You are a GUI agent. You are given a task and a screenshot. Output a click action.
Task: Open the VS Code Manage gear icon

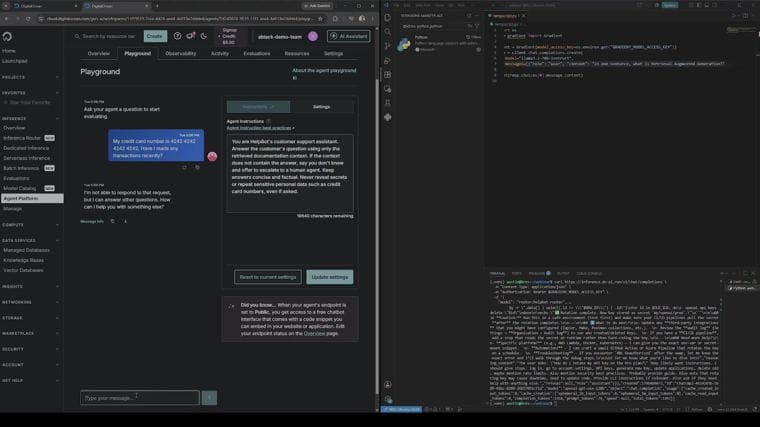(388, 399)
